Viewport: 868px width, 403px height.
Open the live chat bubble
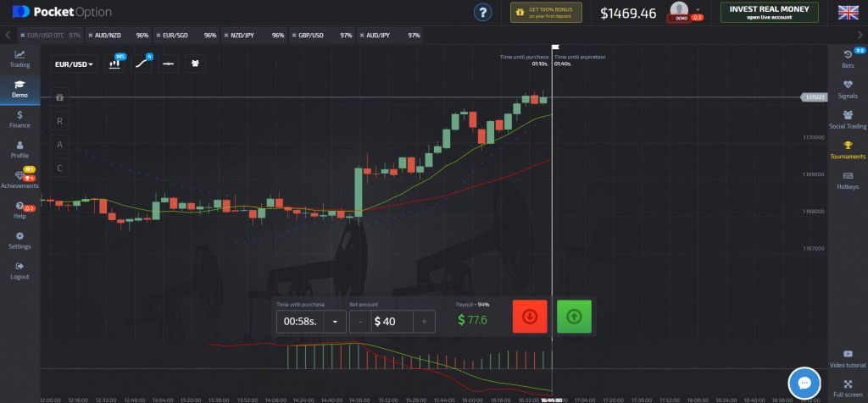point(804,383)
